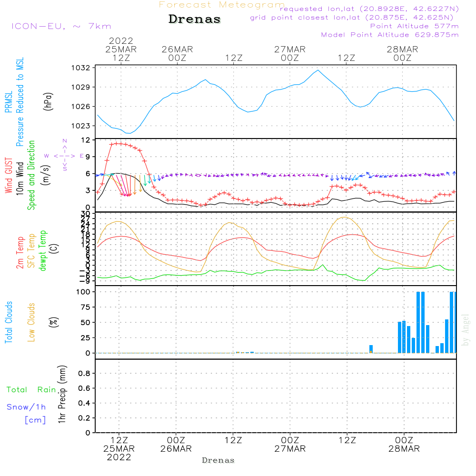This screenshot has height=476, width=476.
Task: Select the 'ICON-EU, ~ 7km' model label
Action: point(61,26)
